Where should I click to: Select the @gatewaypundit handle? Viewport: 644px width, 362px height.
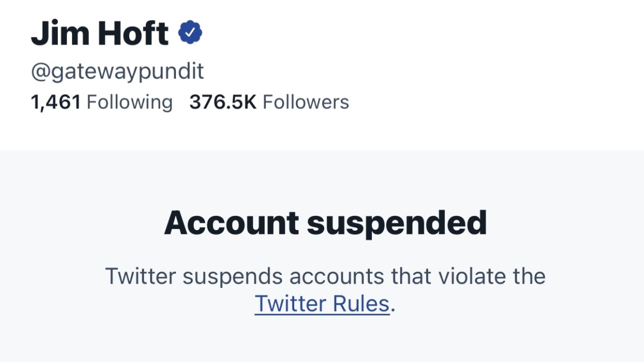tap(117, 71)
